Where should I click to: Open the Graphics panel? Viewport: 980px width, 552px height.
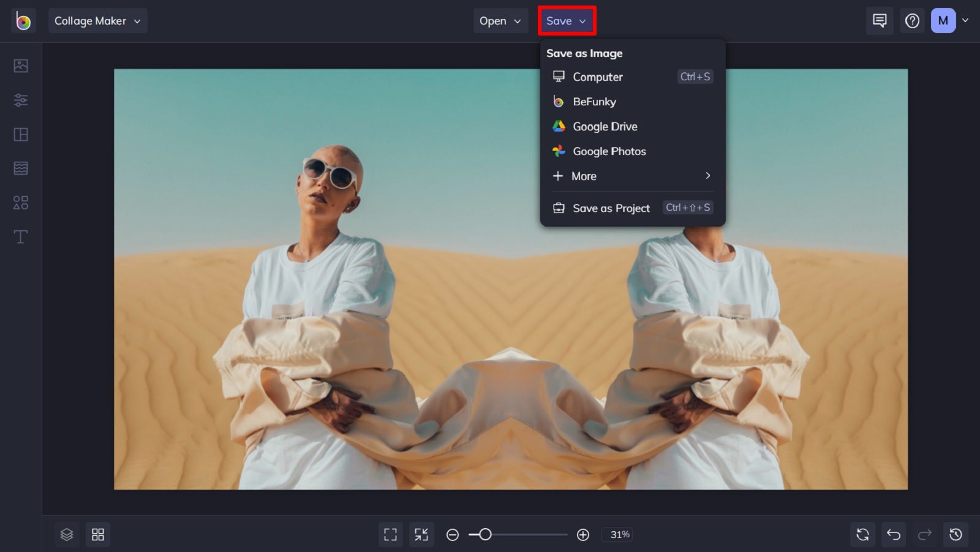[x=20, y=202]
